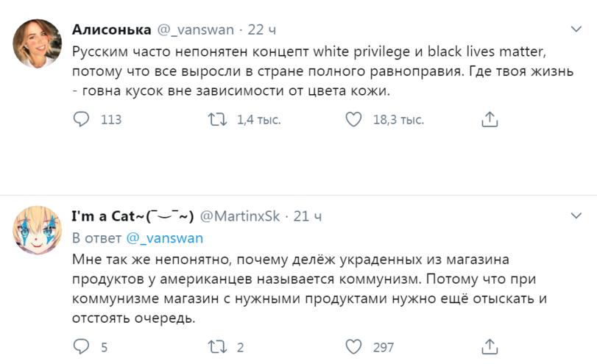597x364 pixels.
Task: Open tweet timestamp 22 ч
Action: tap(262, 29)
